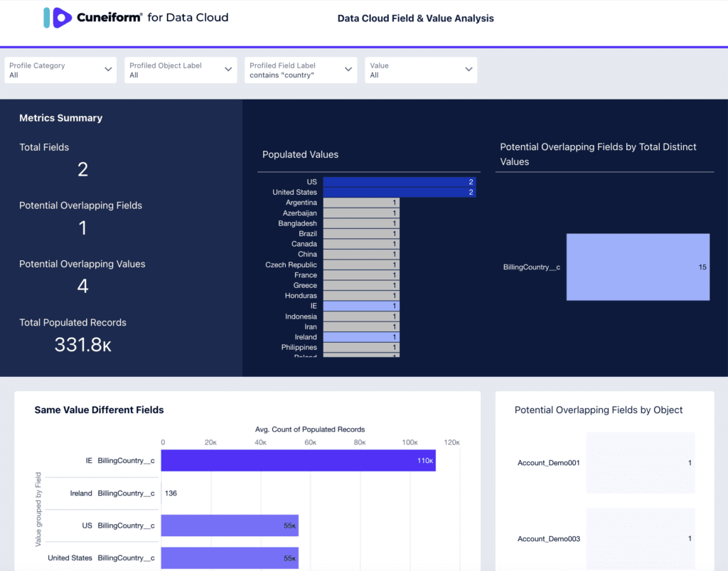Click the BillingCountry__c distinct values bar
728x571 pixels.
click(x=638, y=267)
